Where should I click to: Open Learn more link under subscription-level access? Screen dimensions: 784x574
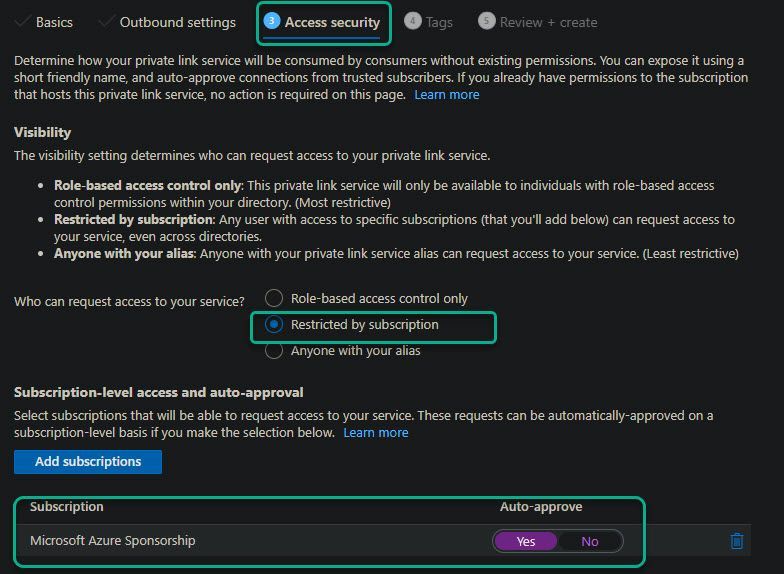tap(376, 432)
